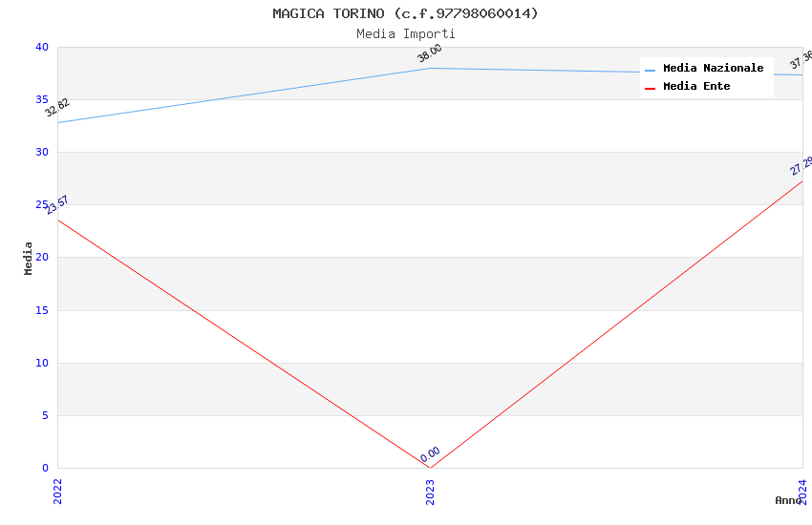Click the 0.00 data point label
812x525 pixels.
click(430, 454)
